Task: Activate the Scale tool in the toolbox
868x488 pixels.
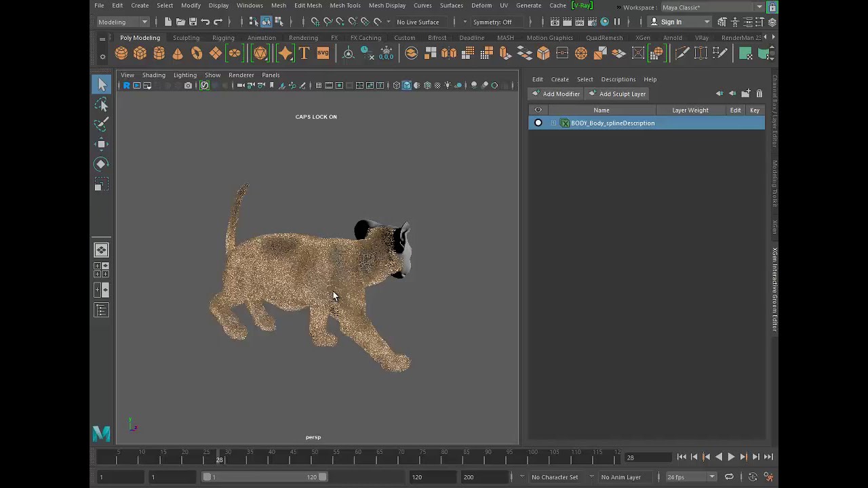Action: pos(102,184)
